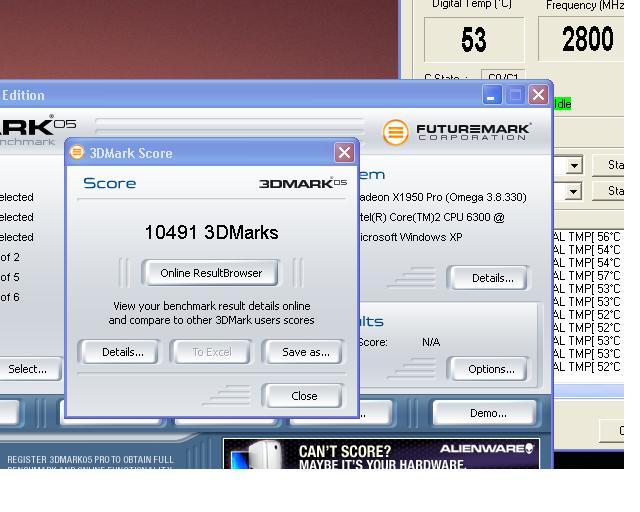640x512 pixels.
Task: Open Alienware Can't Score advertisement banner
Action: pos(381,454)
